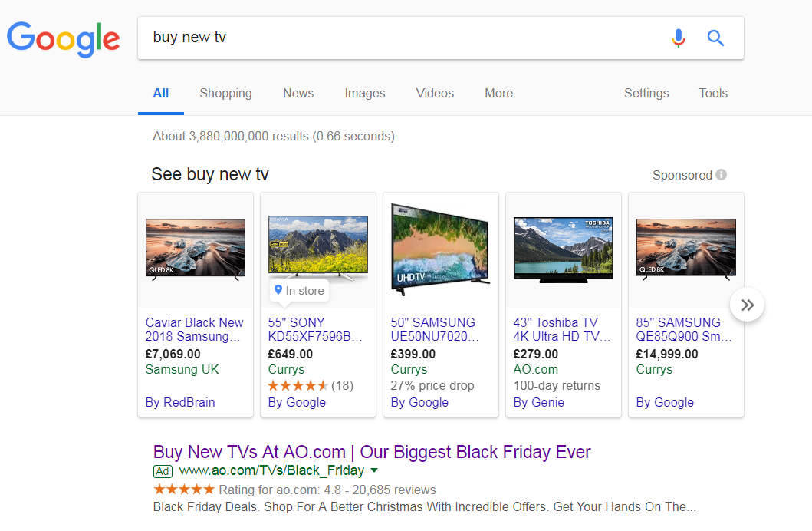Click 'Currys' seller under the Sony TV
The height and width of the screenshot is (531, 812).
pos(286,369)
